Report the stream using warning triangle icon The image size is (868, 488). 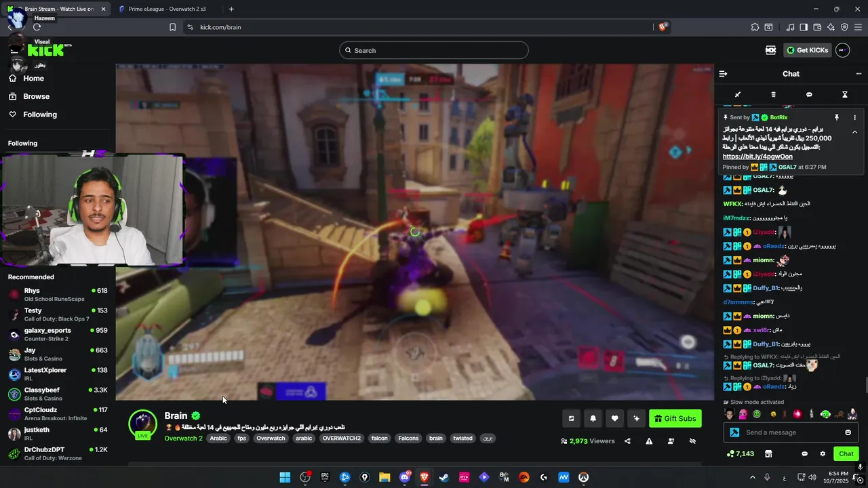(649, 441)
